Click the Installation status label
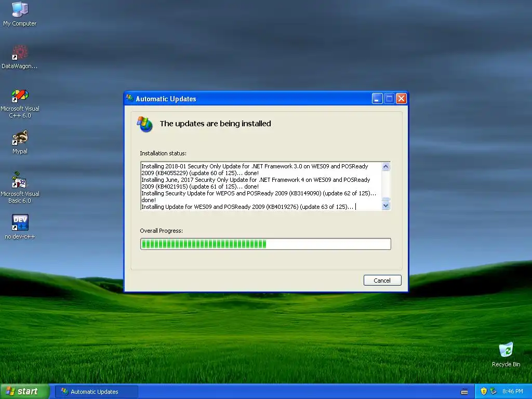The image size is (532, 399). coord(163,153)
